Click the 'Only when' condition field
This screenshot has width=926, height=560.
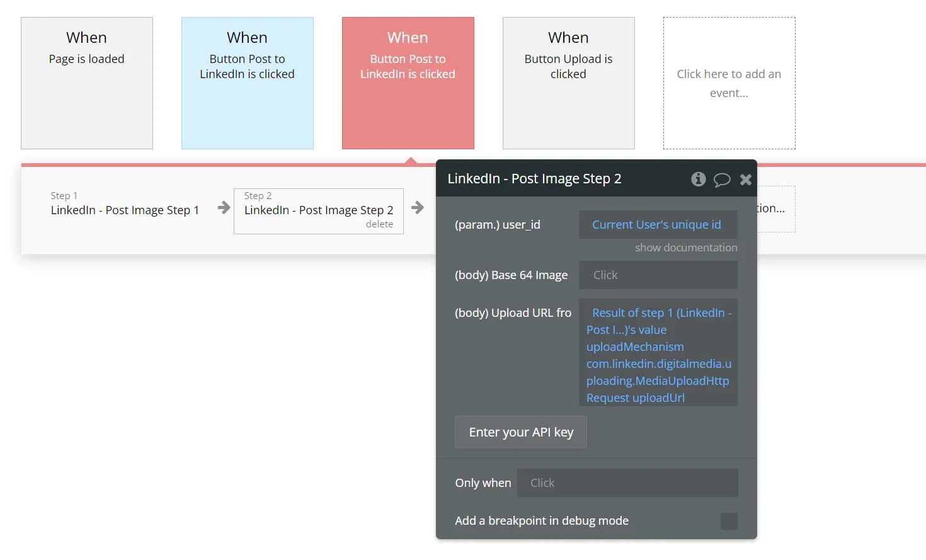point(627,483)
